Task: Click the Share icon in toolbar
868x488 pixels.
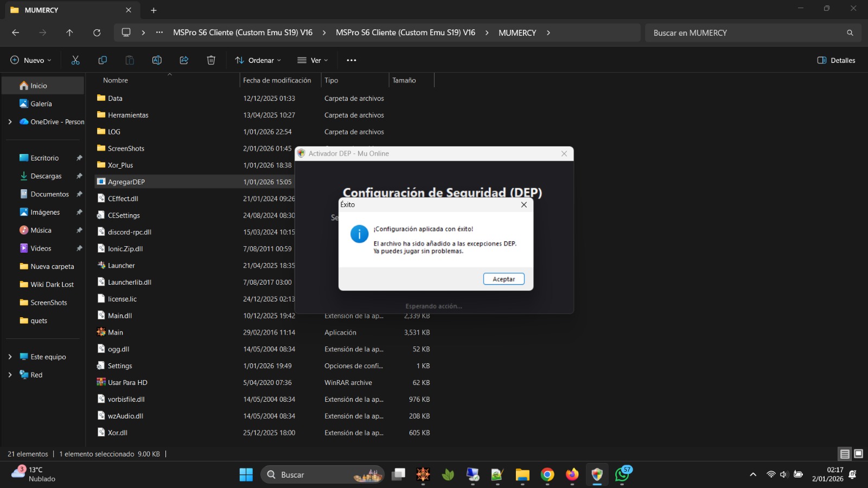Action: [x=184, y=60]
